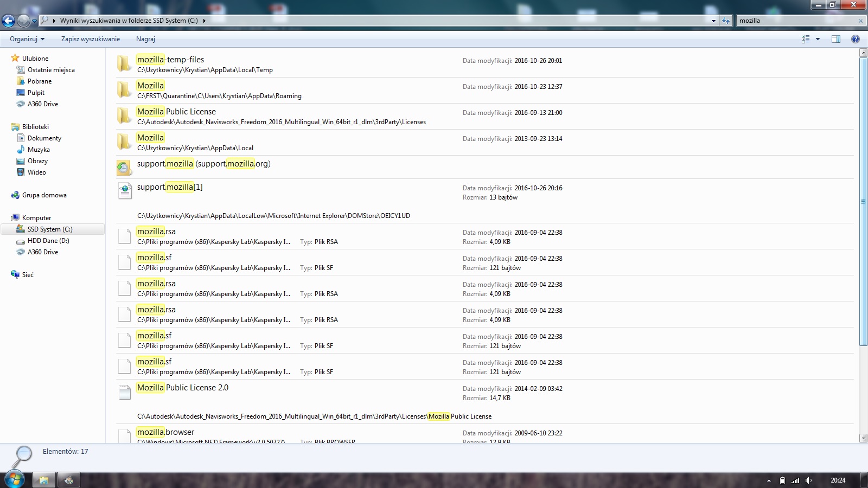
Task: Select first mozilla.rsa file
Action: pyautogui.click(x=484, y=236)
